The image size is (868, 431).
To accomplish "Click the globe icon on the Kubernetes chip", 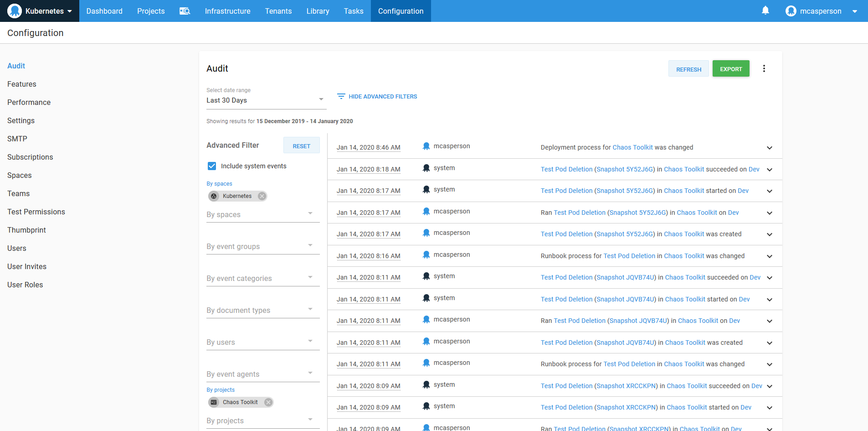I will pos(214,196).
